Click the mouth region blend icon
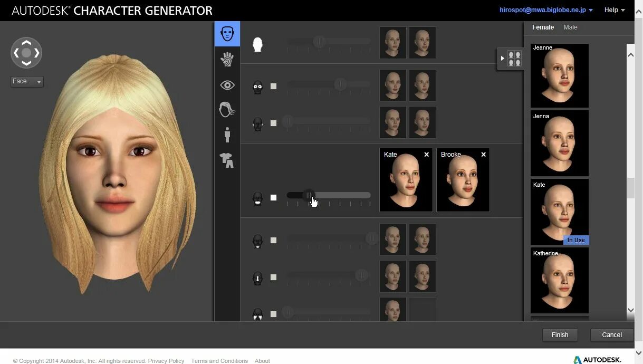The image size is (643, 364). pos(257,198)
